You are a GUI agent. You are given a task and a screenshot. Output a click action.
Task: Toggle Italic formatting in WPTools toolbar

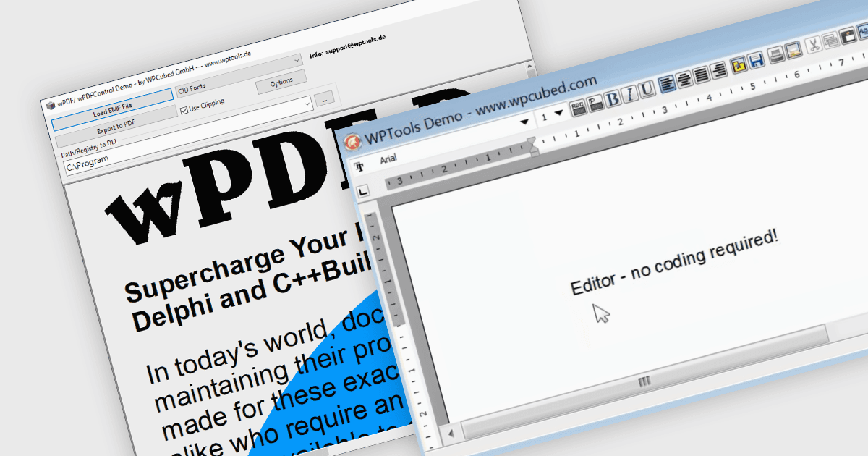(629, 93)
